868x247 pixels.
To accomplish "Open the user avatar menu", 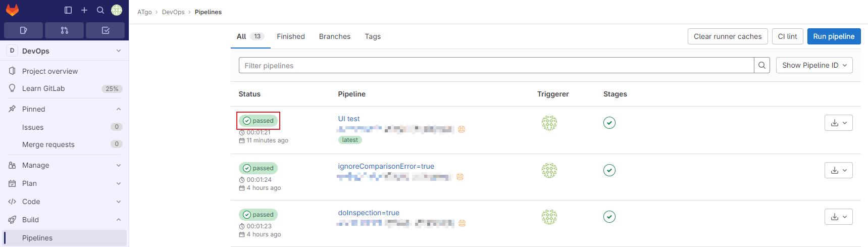I will coord(117,10).
